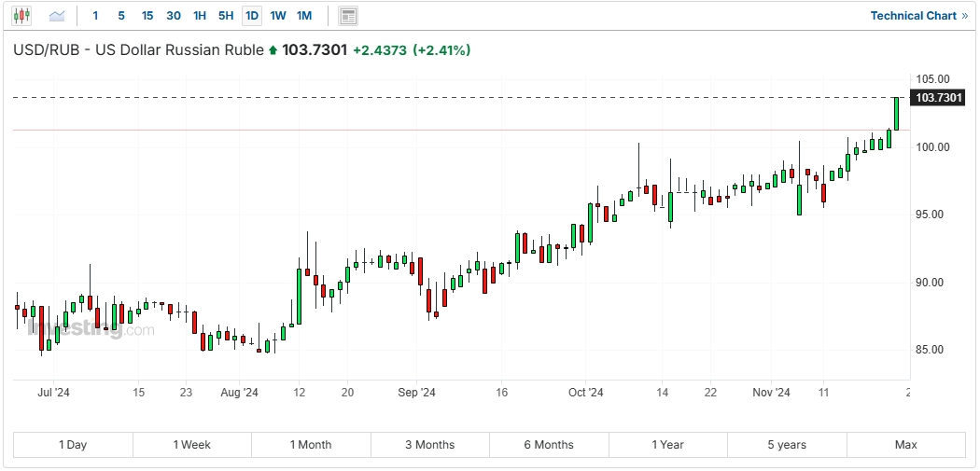Image resolution: width=980 pixels, height=471 pixels.
Task: Click the green up arrow beside price
Action: click(273, 50)
